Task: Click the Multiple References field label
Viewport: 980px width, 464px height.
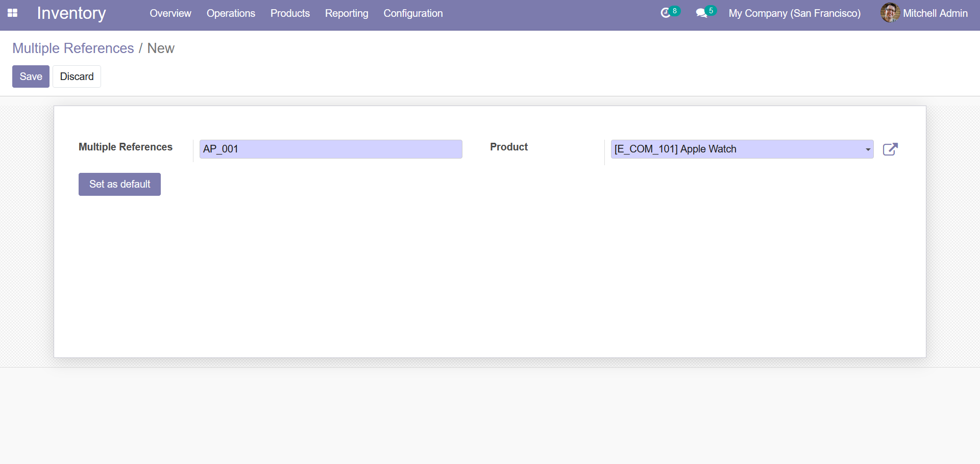Action: click(x=126, y=147)
